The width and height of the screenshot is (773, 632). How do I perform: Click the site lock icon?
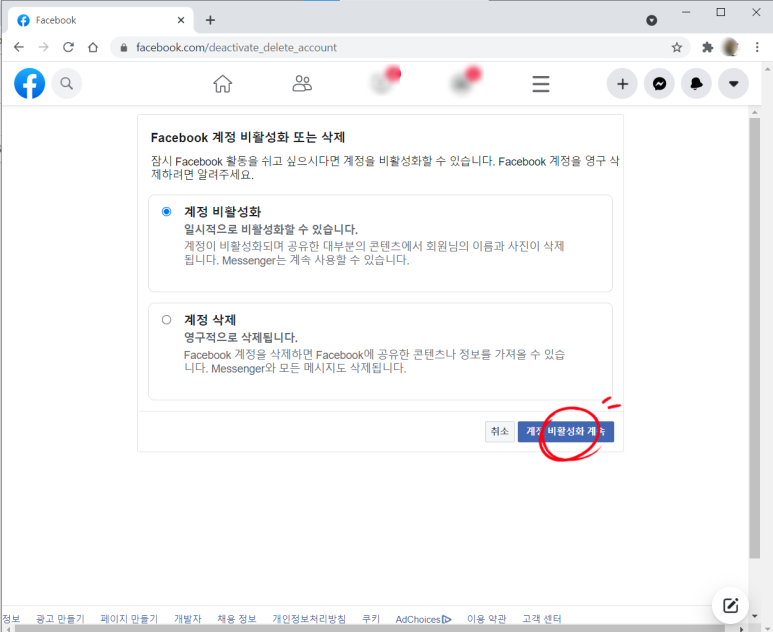tap(124, 47)
